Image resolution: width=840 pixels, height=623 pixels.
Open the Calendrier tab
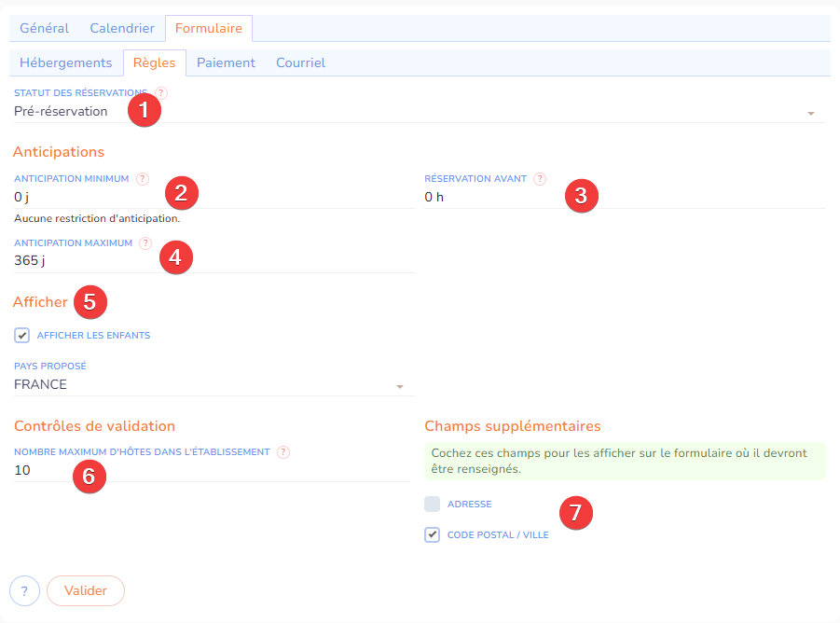click(x=122, y=28)
